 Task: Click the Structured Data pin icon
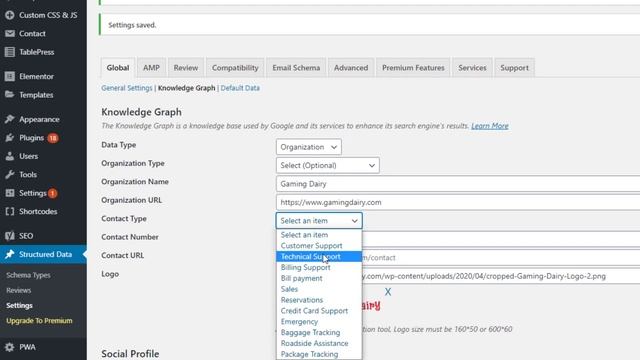coord(10,254)
